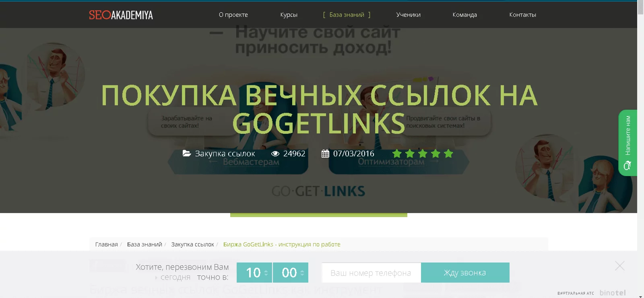This screenshot has height=298, width=644.
Task: Rate with the first green star
Action: (397, 154)
